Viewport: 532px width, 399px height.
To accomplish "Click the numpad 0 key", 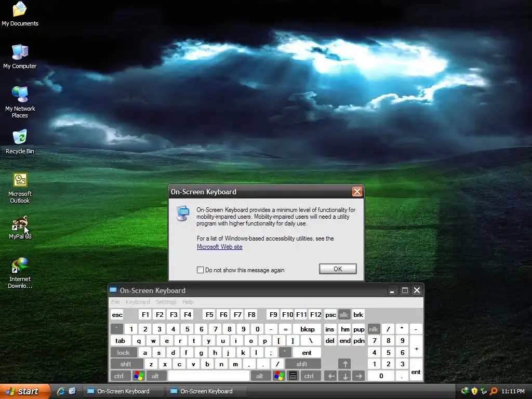I will (x=381, y=376).
